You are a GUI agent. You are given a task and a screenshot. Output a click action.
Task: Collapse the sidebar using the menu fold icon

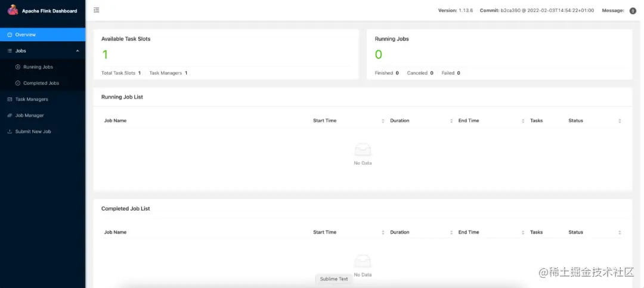(x=96, y=10)
